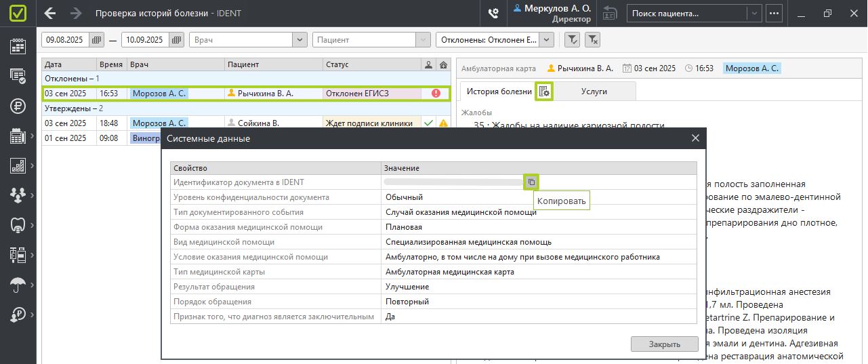868x364 pixels.
Task: Click the apply filter funnel icon
Action: (x=572, y=40)
